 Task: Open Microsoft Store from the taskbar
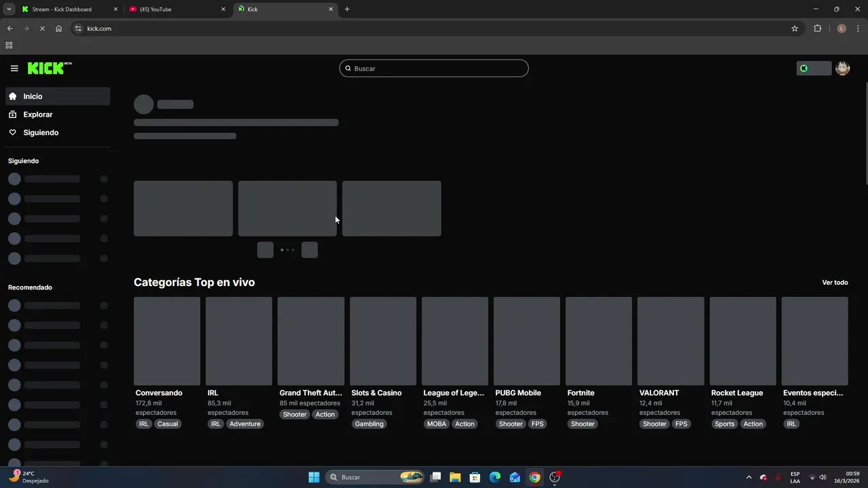pyautogui.click(x=475, y=477)
